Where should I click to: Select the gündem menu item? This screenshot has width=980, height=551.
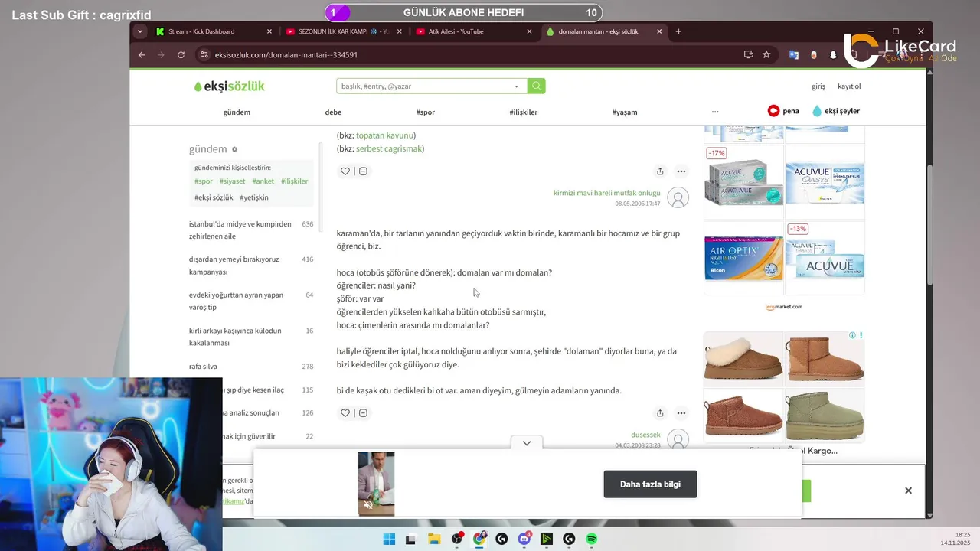pyautogui.click(x=237, y=112)
